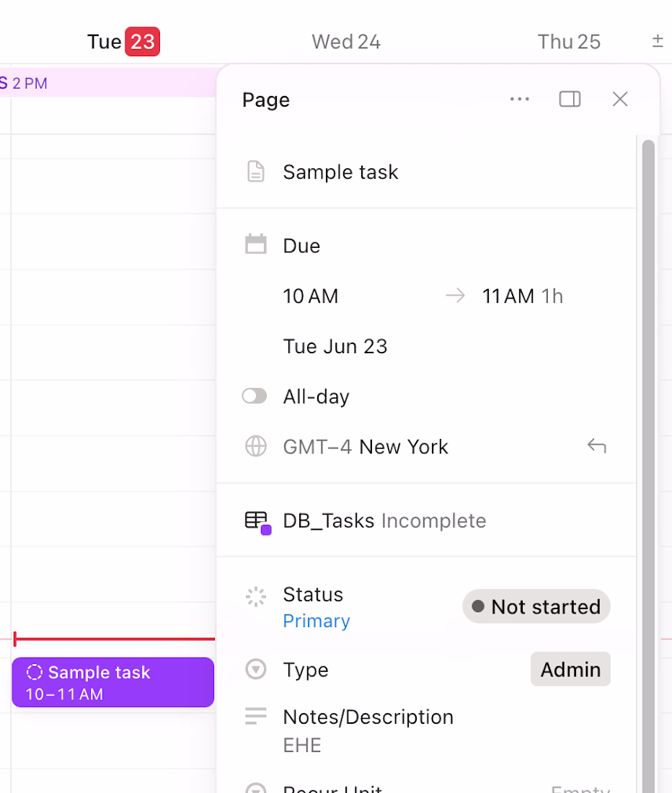Open the DB_Tasks Incomplete database link
The image size is (672, 793).
[x=384, y=520]
